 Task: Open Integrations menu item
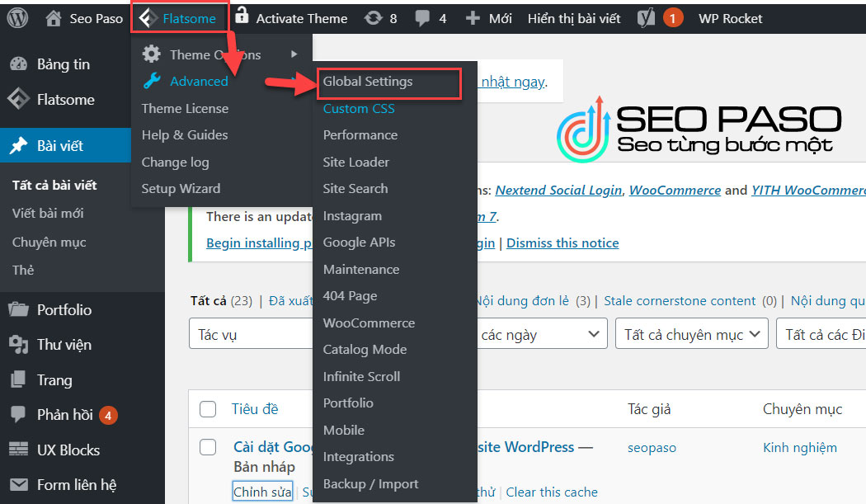359,457
